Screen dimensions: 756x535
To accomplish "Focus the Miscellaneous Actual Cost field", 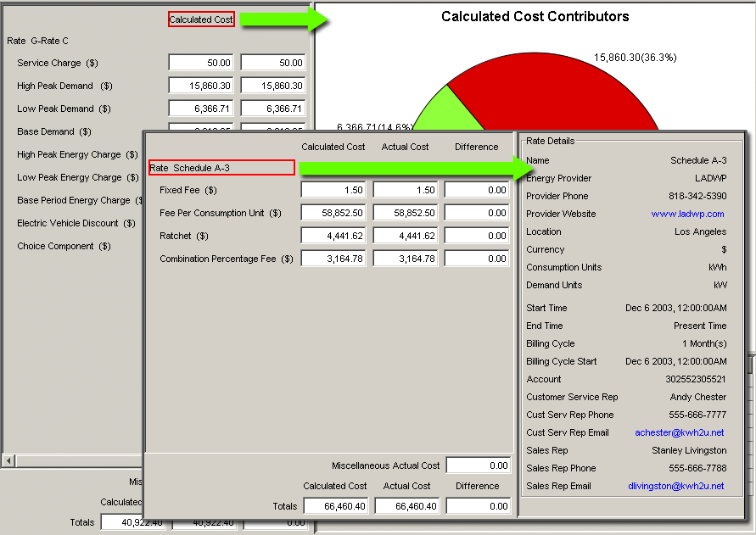I will (478, 465).
